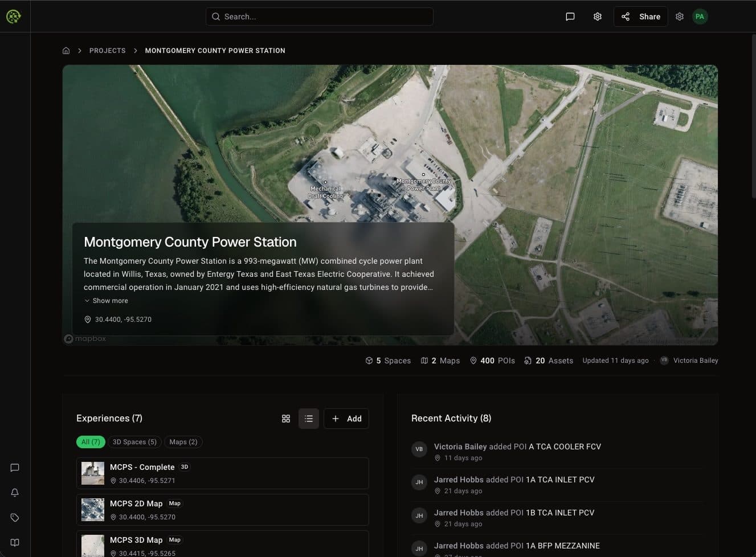Open MCPS 3D Map thumbnail

click(93, 546)
